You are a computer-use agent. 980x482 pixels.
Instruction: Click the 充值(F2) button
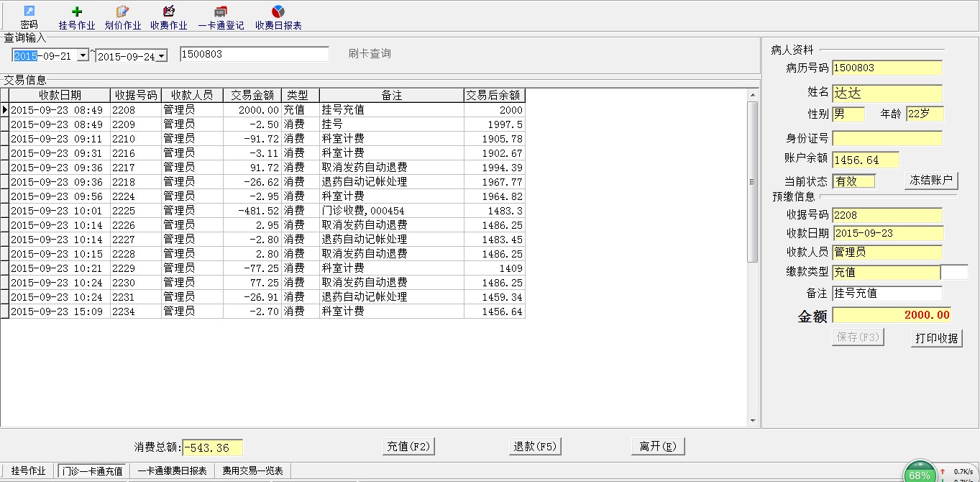[408, 447]
